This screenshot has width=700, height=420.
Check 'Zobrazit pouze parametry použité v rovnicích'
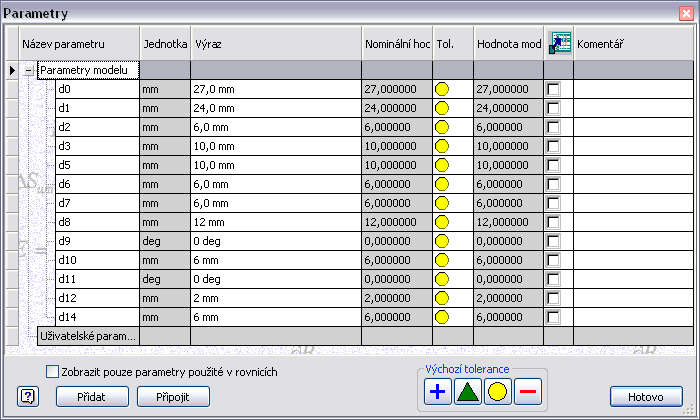(52, 371)
